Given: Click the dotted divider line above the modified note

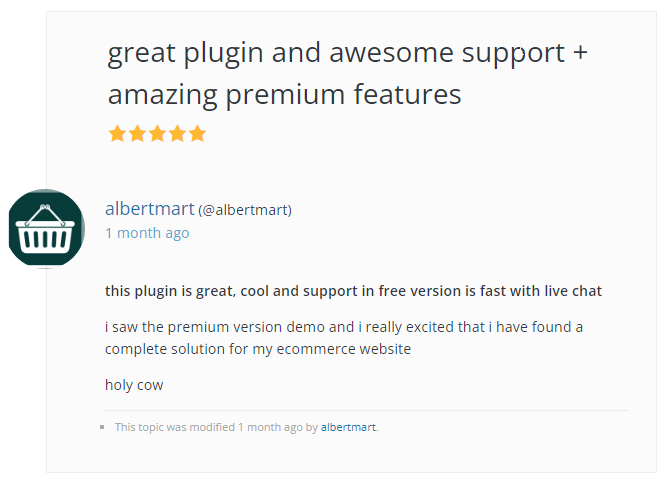Looking at the screenshot, I should [x=366, y=410].
